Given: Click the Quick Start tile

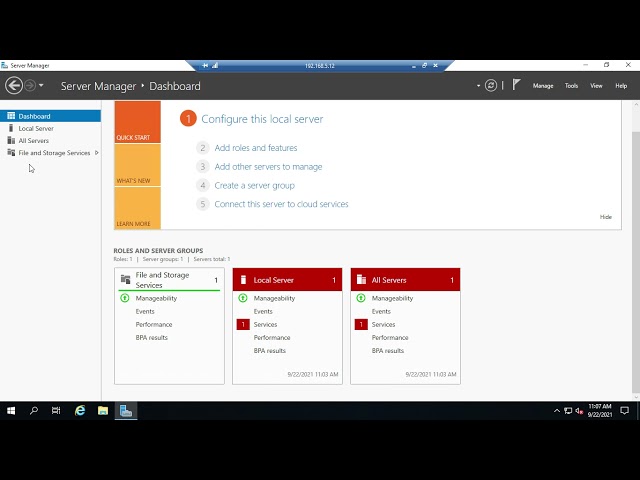Looking at the screenshot, I should coord(138,122).
